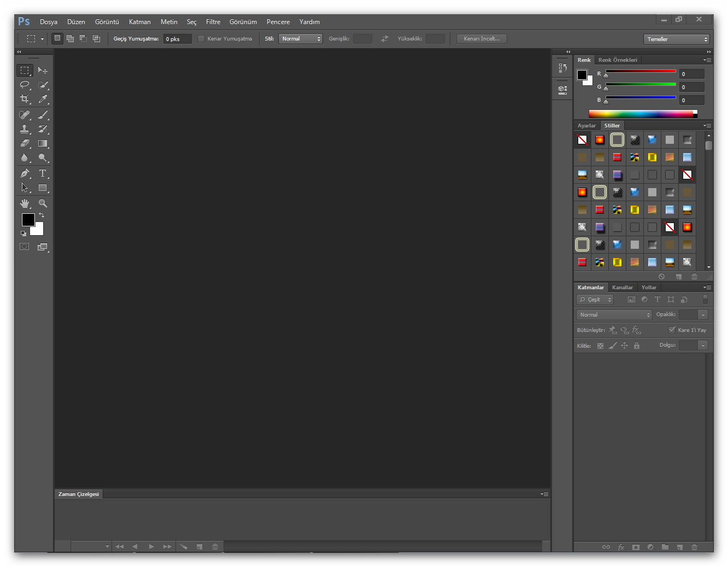The width and height of the screenshot is (728, 567).
Task: Open the Temeller workspace dropdown
Action: (676, 39)
